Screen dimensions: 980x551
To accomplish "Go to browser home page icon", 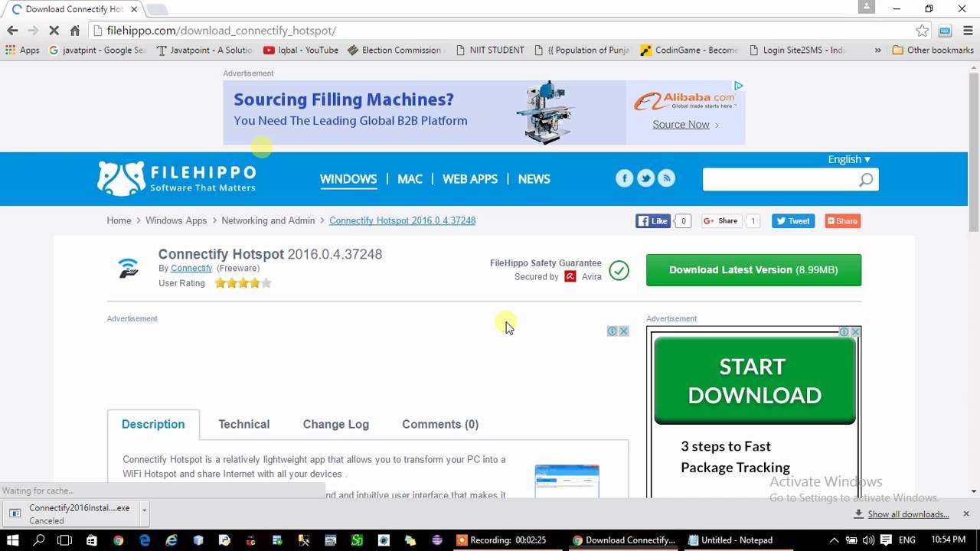I will click(x=74, y=31).
